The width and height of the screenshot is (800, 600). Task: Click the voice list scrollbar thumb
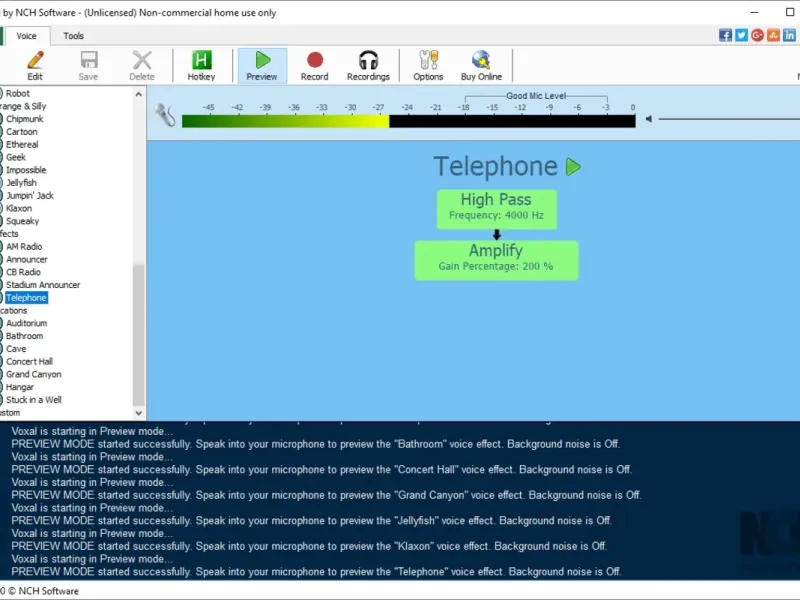[x=138, y=334]
